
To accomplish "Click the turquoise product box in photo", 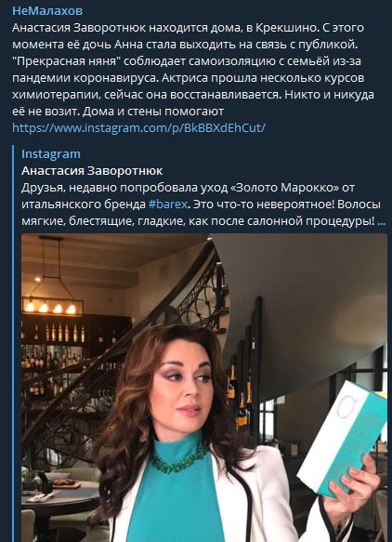I will tap(342, 437).
